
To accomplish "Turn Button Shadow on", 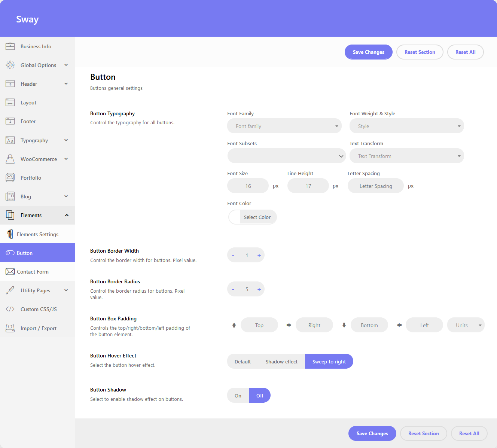I will pyautogui.click(x=238, y=396).
